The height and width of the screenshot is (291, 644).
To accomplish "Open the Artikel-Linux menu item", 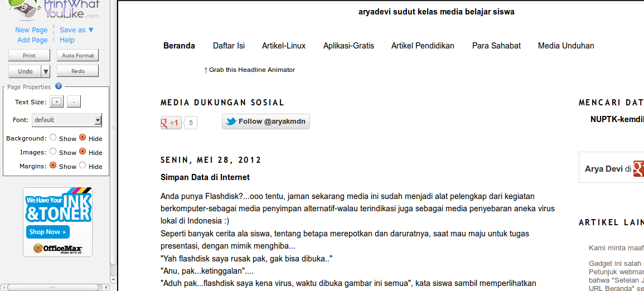I will tap(284, 46).
